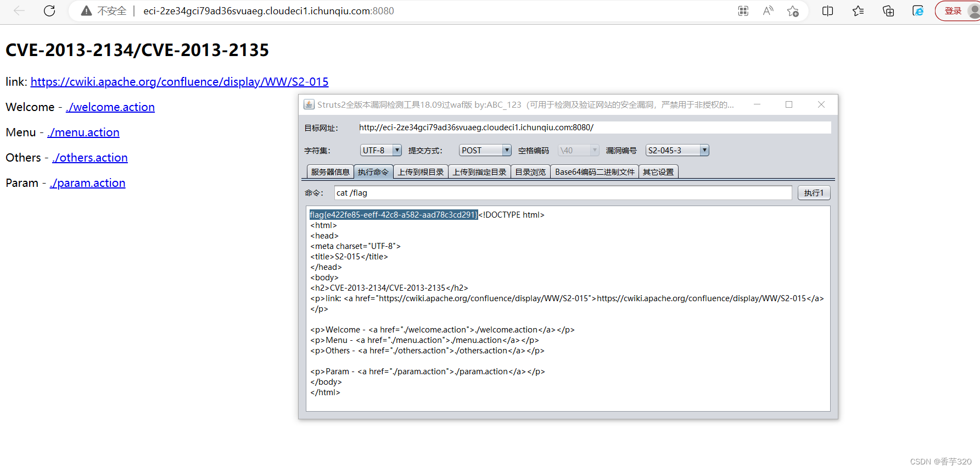The height and width of the screenshot is (471, 980).
Task: Open the \40 space encoding dropdown
Action: 579,150
